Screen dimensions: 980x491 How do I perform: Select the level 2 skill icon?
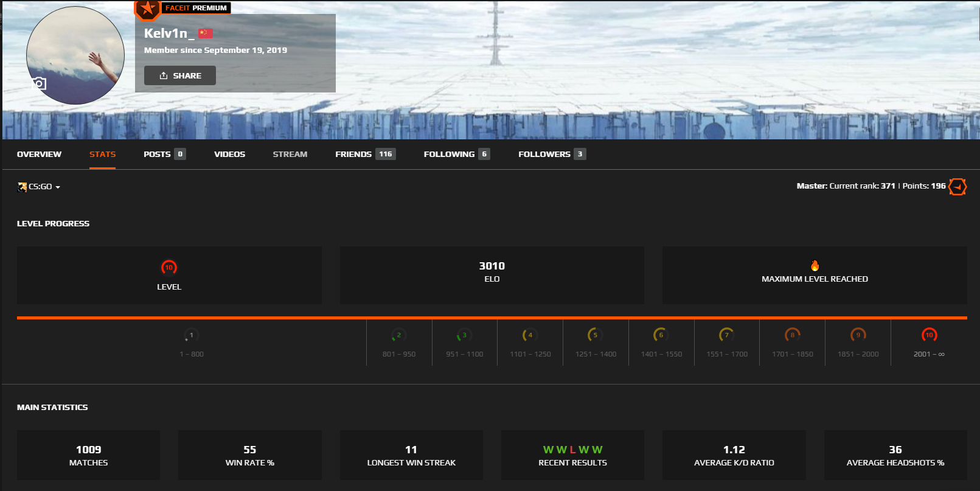pos(399,335)
